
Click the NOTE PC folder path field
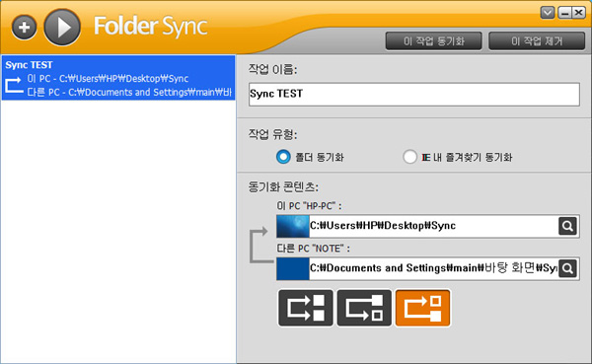pos(433,268)
